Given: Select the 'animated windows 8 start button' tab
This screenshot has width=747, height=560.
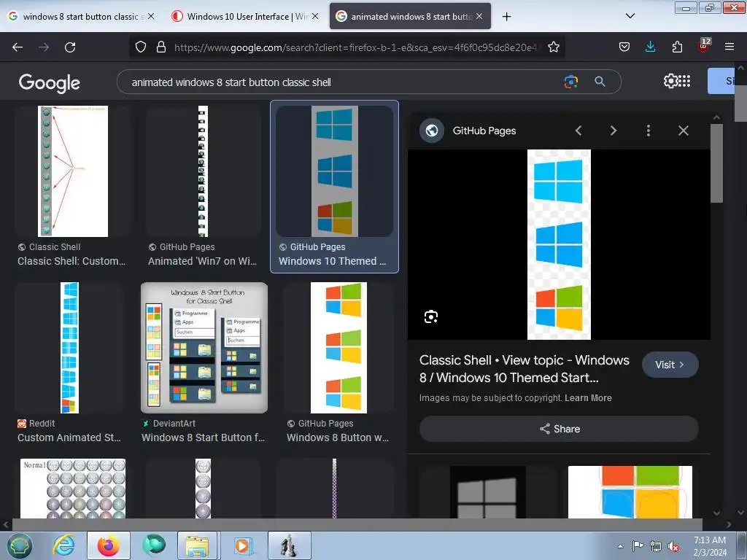Looking at the screenshot, I should [409, 17].
